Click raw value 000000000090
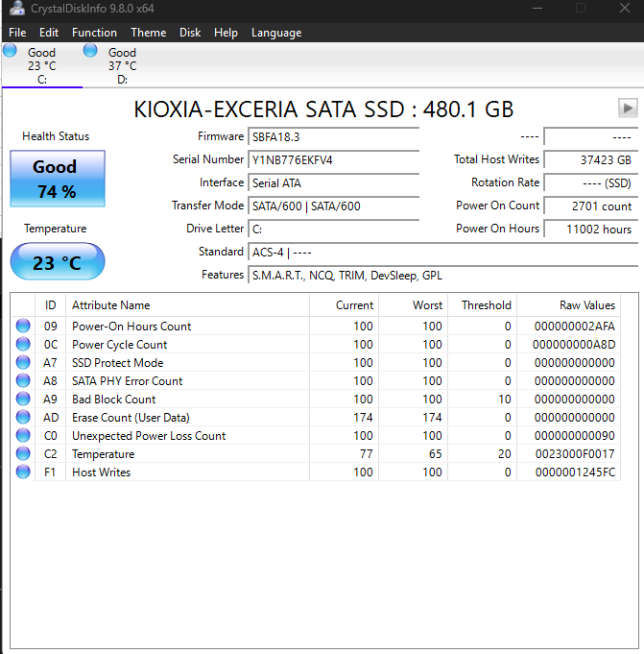The height and width of the screenshot is (654, 644). [575, 436]
